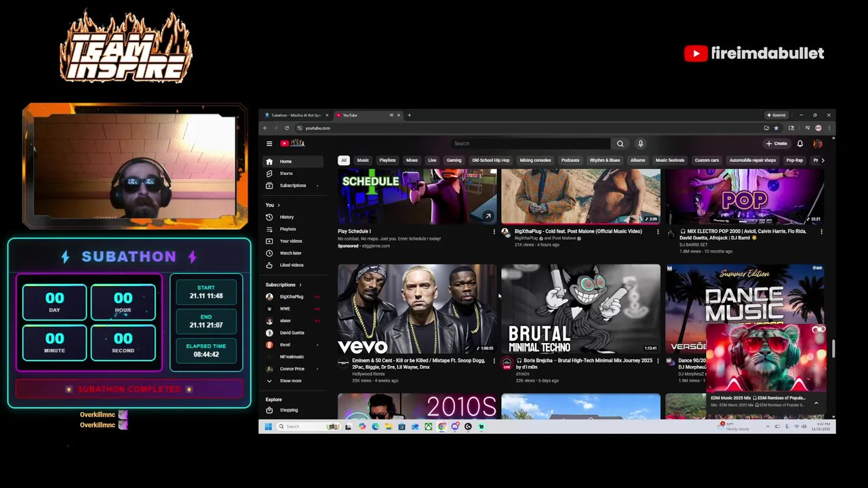
Task: Click the taskbar volume icon
Action: [804, 426]
